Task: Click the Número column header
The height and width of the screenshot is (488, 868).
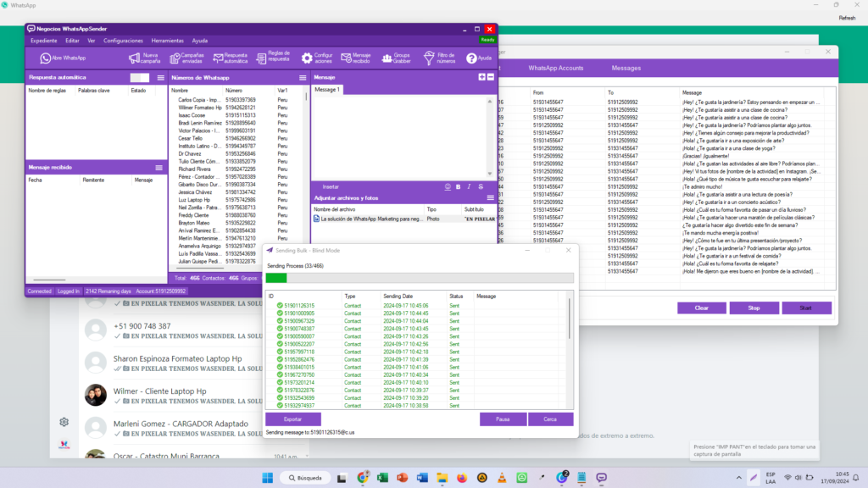Action: coord(248,91)
